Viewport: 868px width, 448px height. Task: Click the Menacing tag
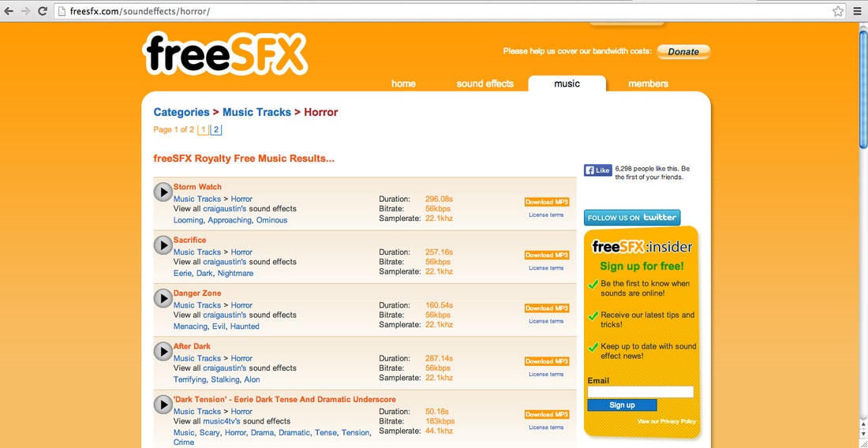click(x=190, y=327)
